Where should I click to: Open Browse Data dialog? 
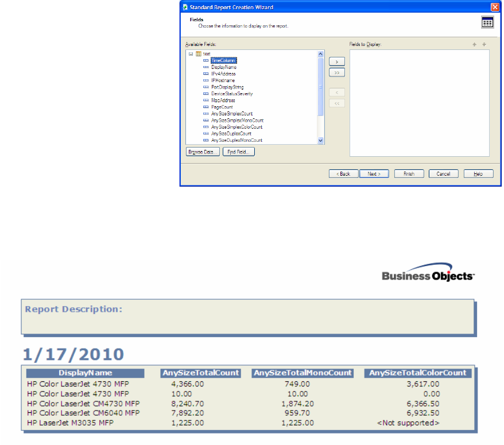point(203,152)
